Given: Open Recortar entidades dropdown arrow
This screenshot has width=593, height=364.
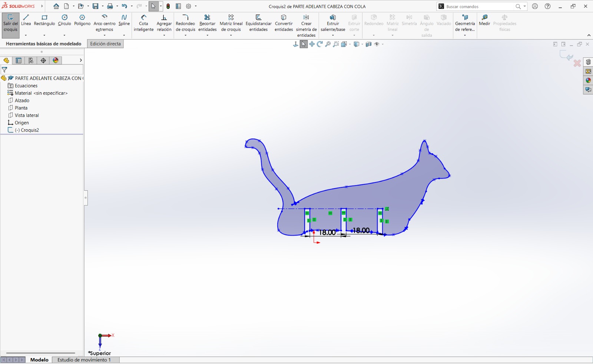Looking at the screenshot, I should [x=208, y=35].
